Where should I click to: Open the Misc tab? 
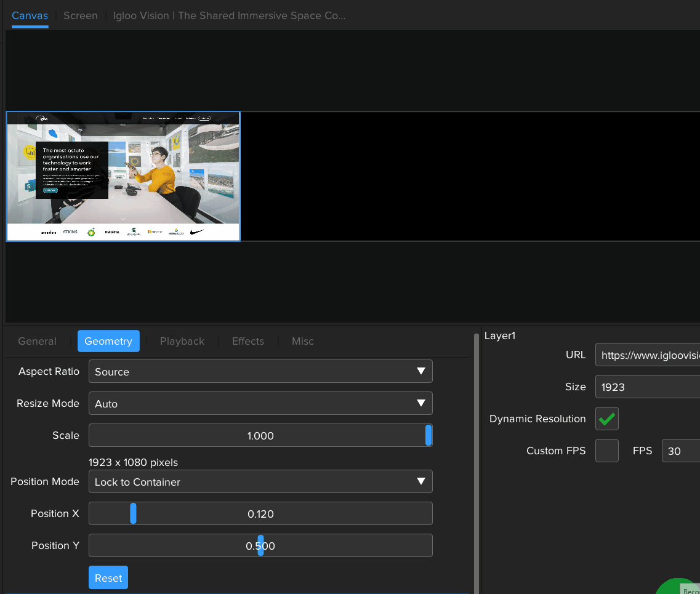click(x=302, y=341)
